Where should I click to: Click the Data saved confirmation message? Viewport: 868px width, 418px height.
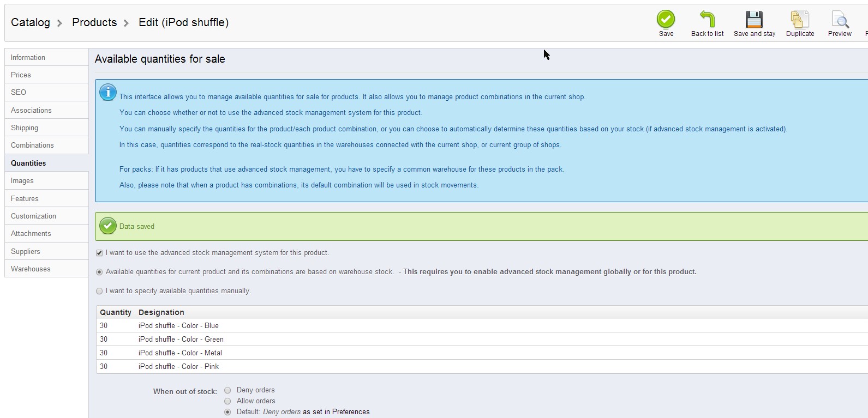(x=137, y=227)
